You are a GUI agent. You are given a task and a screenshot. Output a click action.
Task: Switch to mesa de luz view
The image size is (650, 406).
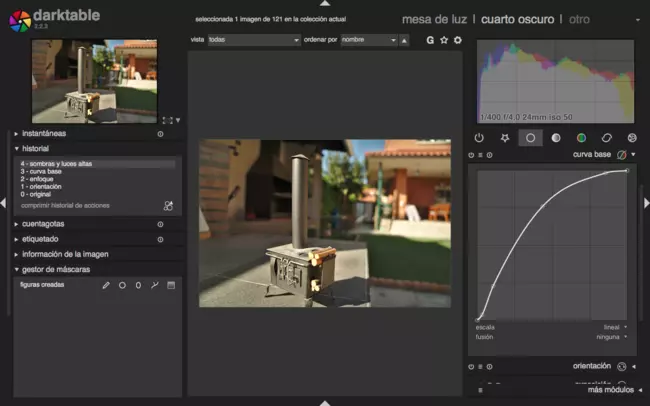(435, 19)
